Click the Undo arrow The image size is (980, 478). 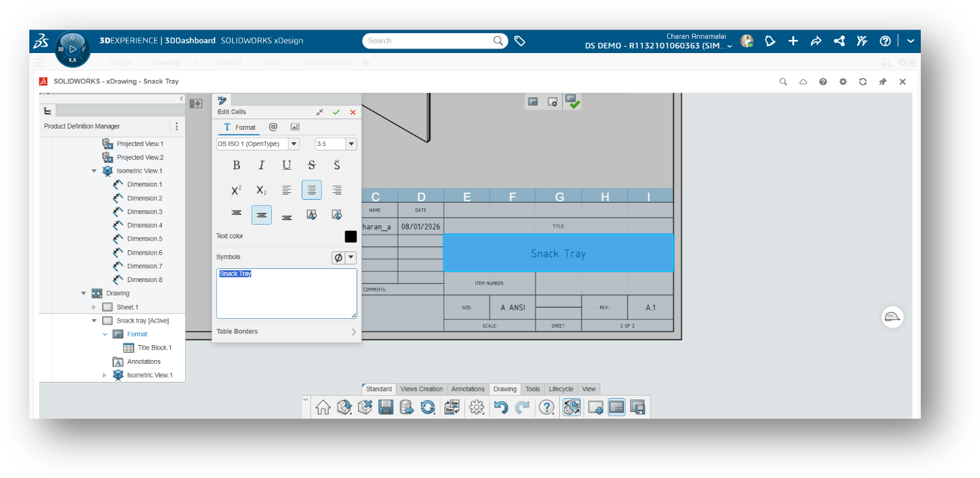pyautogui.click(x=501, y=407)
